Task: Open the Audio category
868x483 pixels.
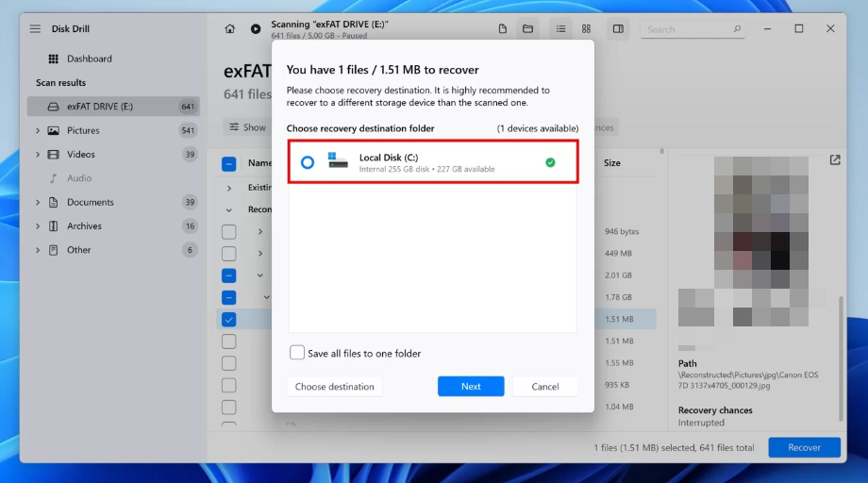Action: pos(79,178)
